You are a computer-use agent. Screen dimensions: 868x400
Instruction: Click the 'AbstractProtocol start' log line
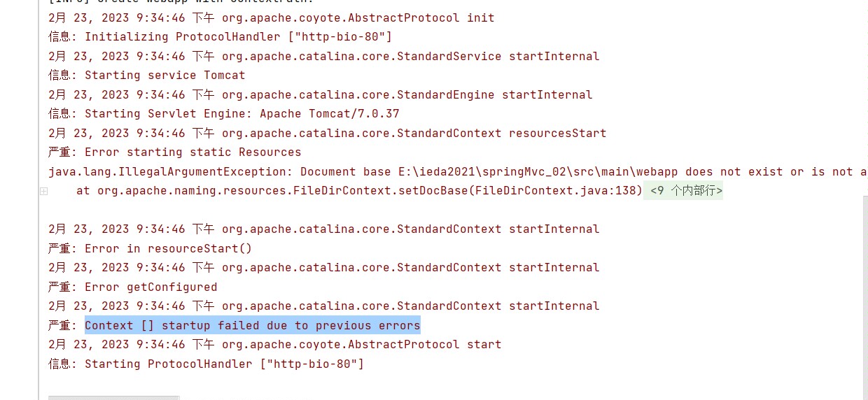pos(275,344)
